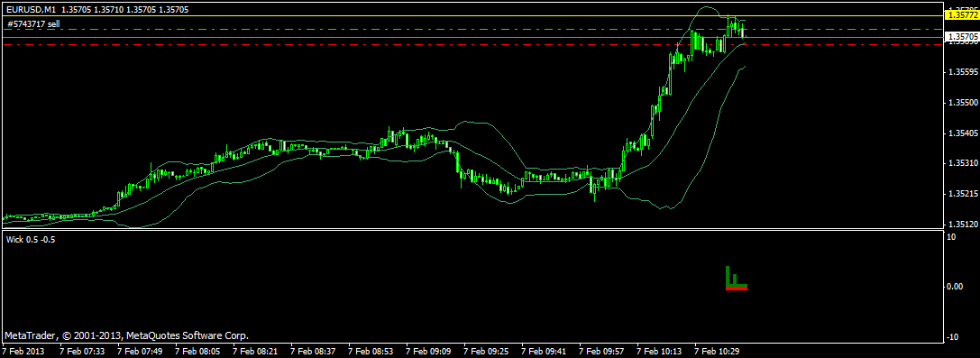The image size is (980, 358).
Task: Click the 7 Feb 08:05 time label
Action: pos(197,352)
